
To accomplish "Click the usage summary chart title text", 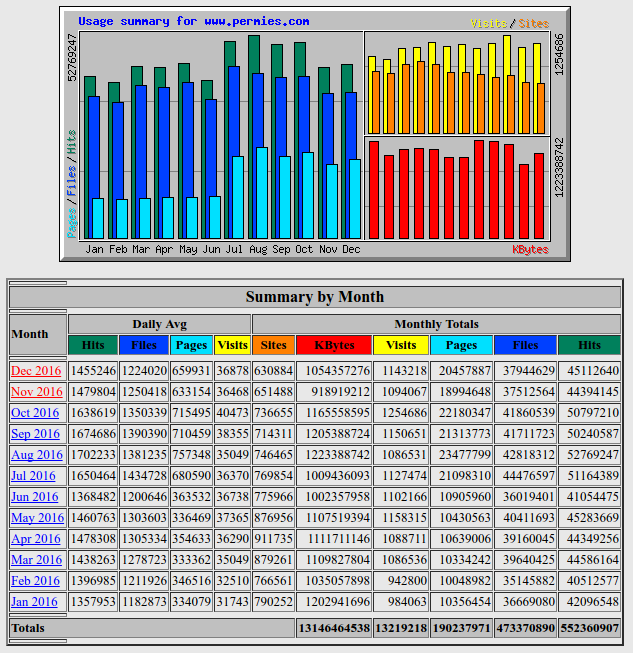I will pos(193,21).
